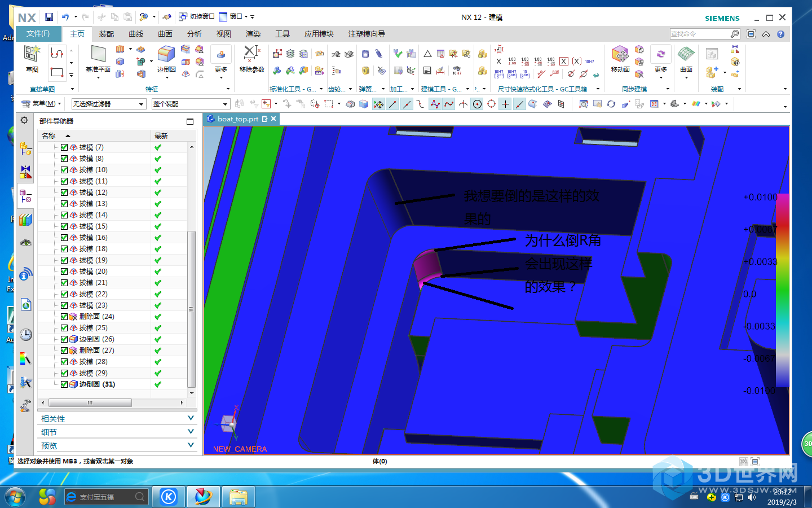
Task: Click the Move Face (移动面) icon
Action: pyautogui.click(x=620, y=55)
